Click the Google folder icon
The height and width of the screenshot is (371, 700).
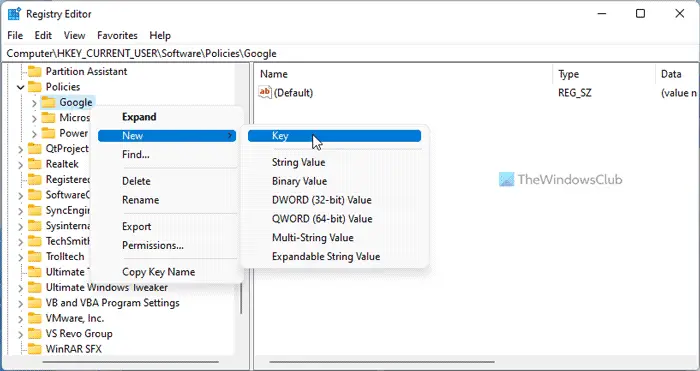pyautogui.click(x=48, y=102)
